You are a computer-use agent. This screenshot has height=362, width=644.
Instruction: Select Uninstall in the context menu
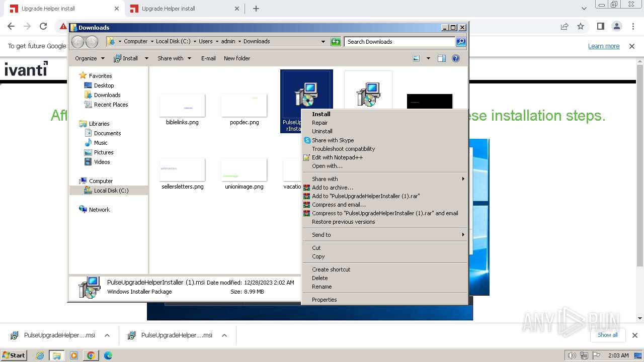point(322,131)
